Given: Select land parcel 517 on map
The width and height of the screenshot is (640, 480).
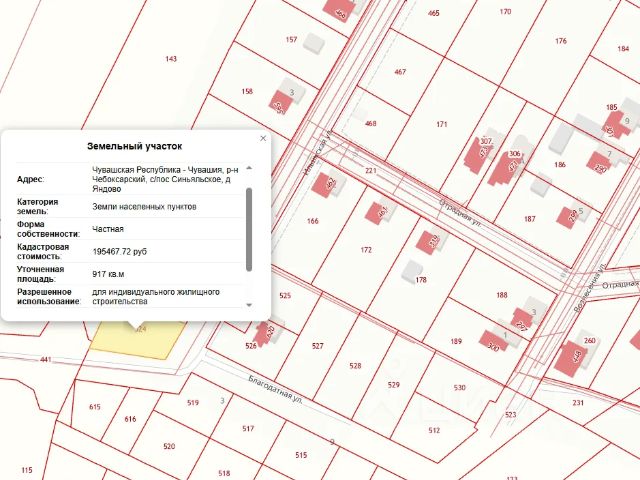Looking at the screenshot, I should pyautogui.click(x=248, y=429).
